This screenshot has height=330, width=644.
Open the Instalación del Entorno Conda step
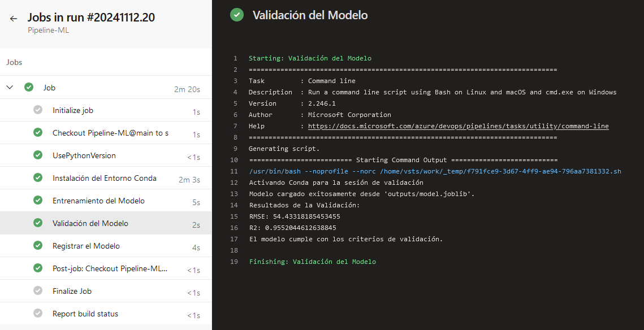point(105,178)
